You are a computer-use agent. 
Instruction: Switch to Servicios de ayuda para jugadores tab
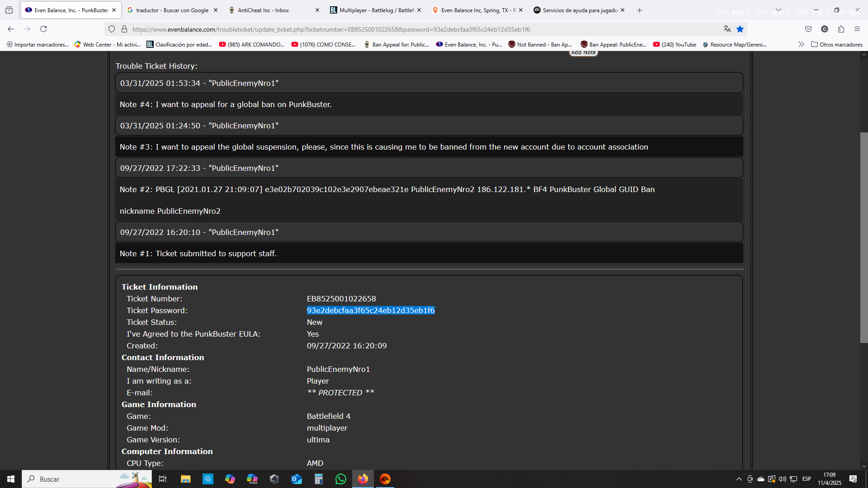pyautogui.click(x=579, y=10)
